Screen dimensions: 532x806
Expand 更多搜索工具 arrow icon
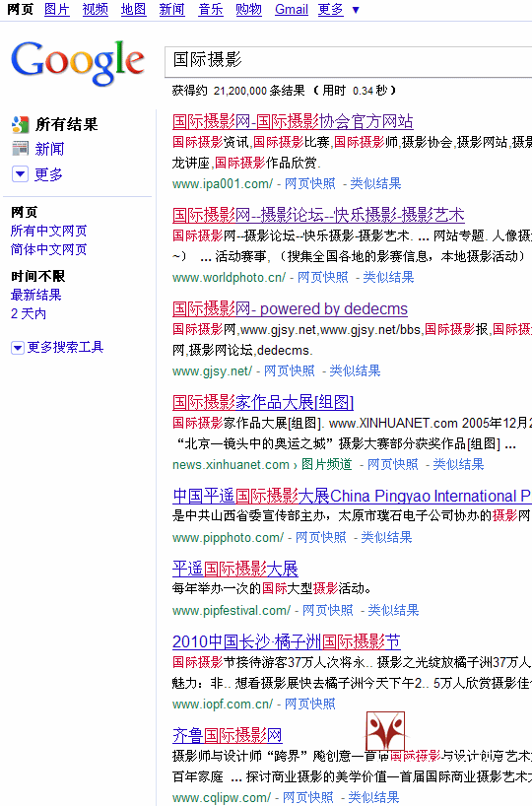(18, 348)
